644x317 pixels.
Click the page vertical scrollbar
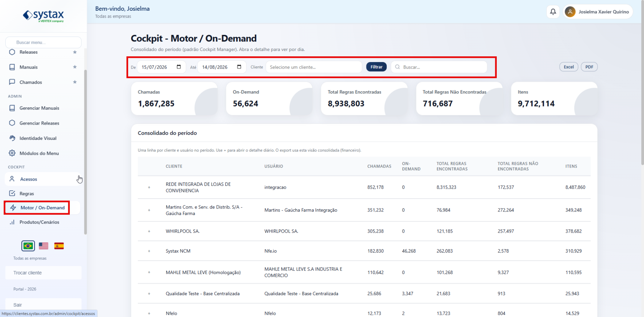pos(642,82)
